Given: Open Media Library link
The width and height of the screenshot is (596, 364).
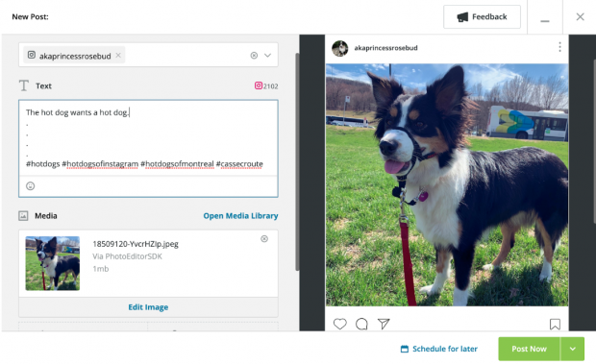Looking at the screenshot, I should pyautogui.click(x=240, y=215).
